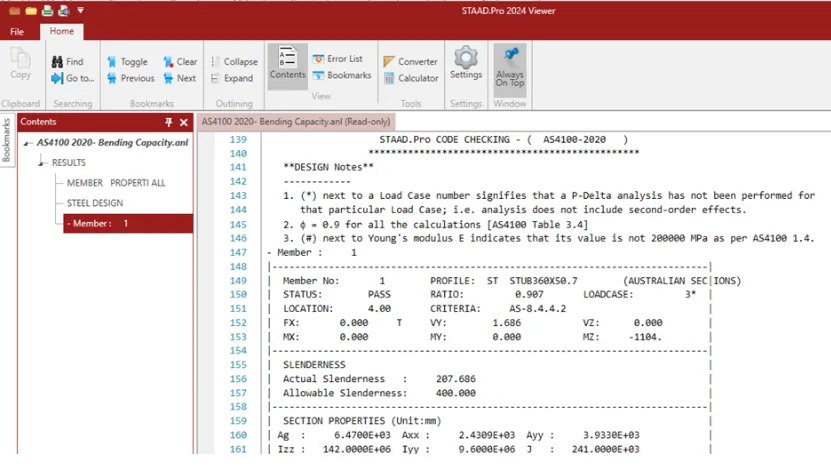The width and height of the screenshot is (831, 468).
Task: Click the VY value 1.686
Action: (x=507, y=322)
